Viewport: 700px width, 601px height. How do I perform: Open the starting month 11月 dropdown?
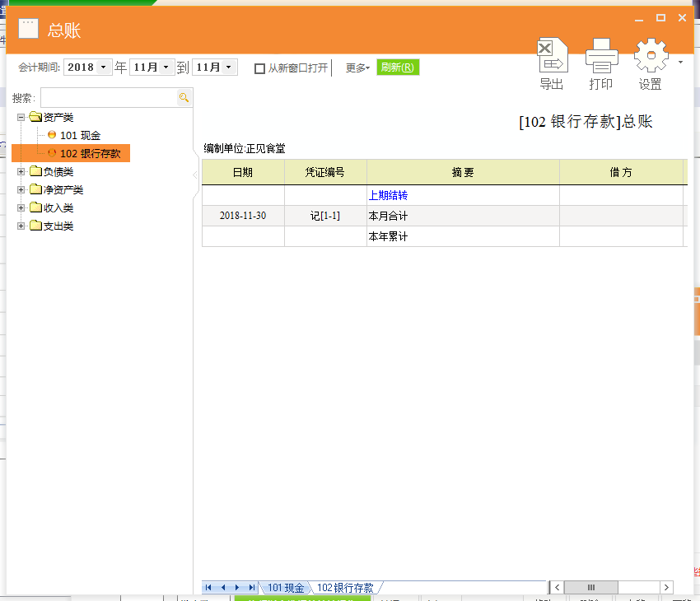pyautogui.click(x=166, y=68)
